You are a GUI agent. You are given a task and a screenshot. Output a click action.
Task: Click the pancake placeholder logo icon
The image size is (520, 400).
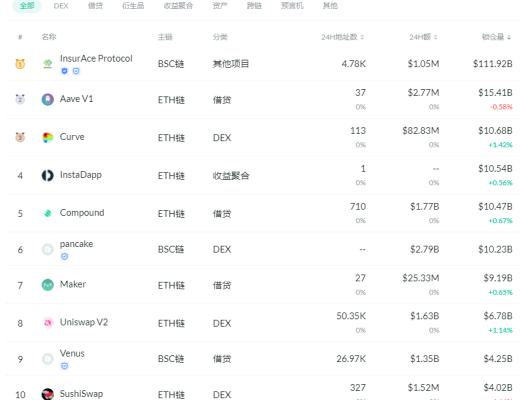pos(48,249)
